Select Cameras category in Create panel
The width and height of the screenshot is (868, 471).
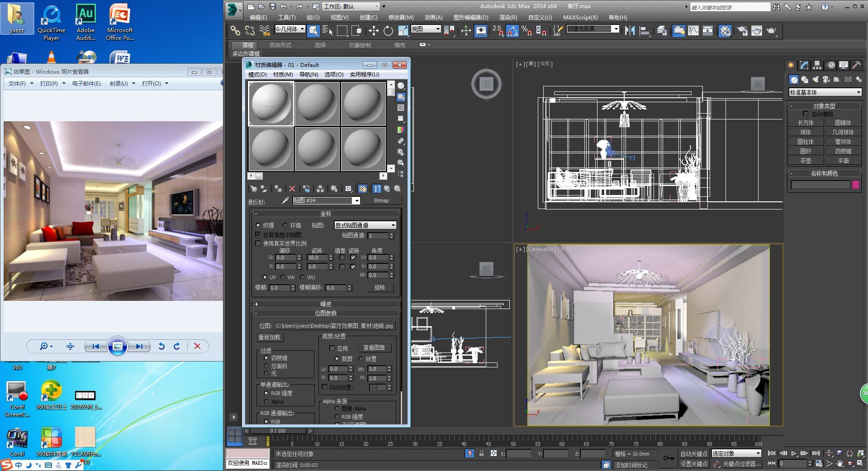(826, 80)
